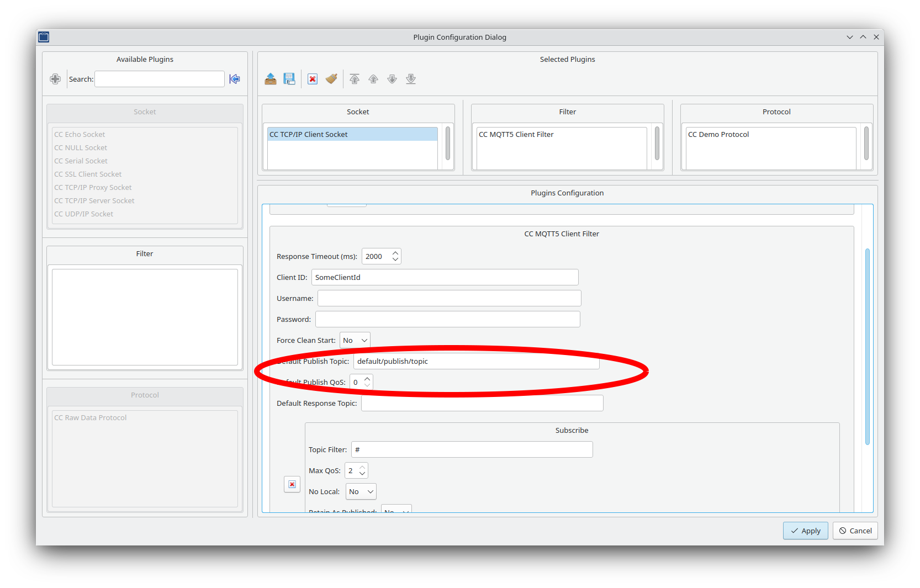This screenshot has width=920, height=588.
Task: Add a new plugin with the plus icon
Action: pos(55,79)
